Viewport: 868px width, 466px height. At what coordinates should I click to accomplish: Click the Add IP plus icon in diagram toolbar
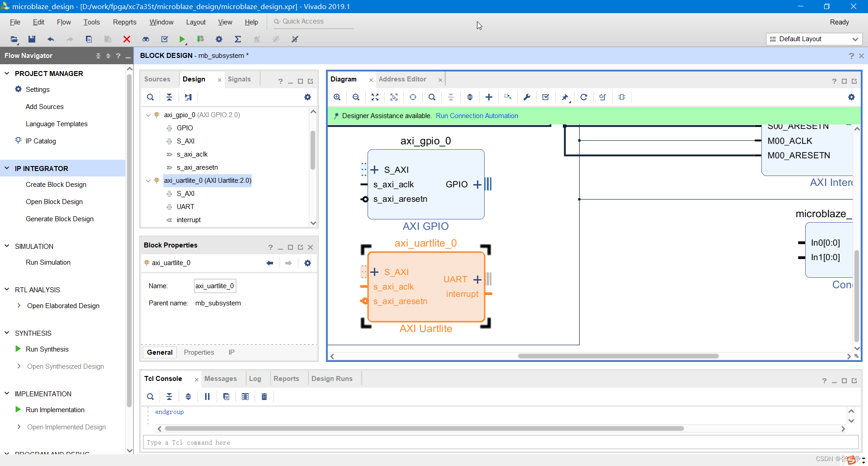tap(489, 97)
